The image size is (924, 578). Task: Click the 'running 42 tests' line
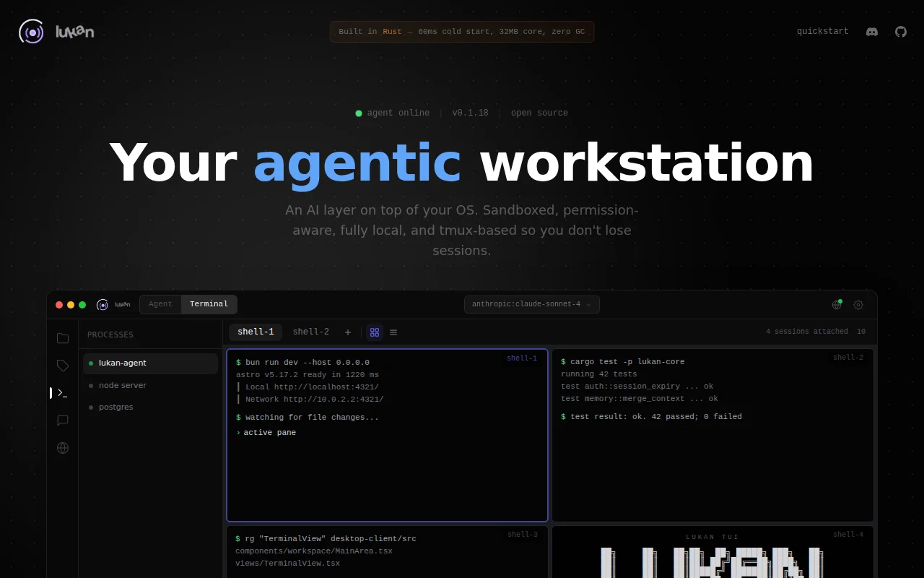(599, 374)
